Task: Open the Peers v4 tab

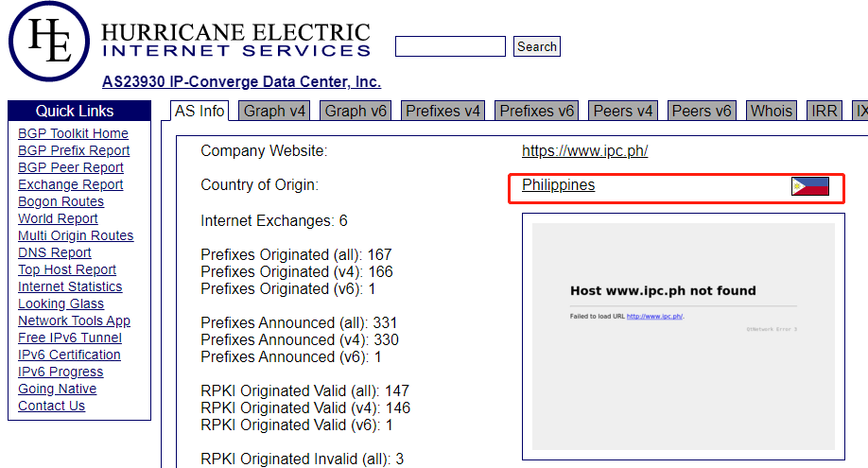Action: coord(623,111)
